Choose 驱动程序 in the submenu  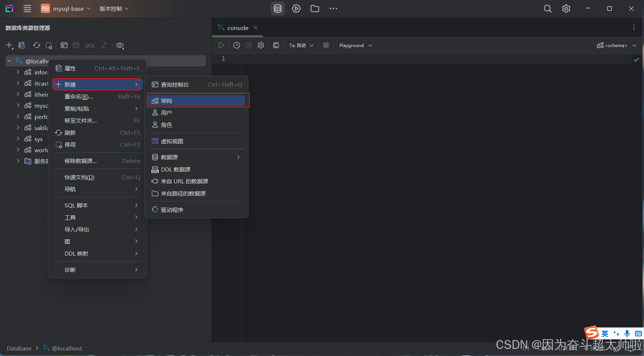coord(197,210)
